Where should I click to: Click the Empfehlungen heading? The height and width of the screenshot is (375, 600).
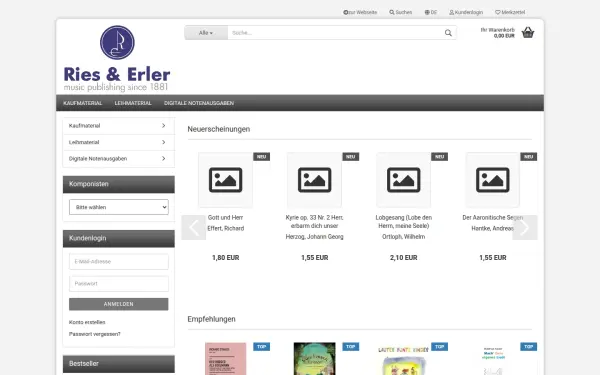pyautogui.click(x=211, y=319)
